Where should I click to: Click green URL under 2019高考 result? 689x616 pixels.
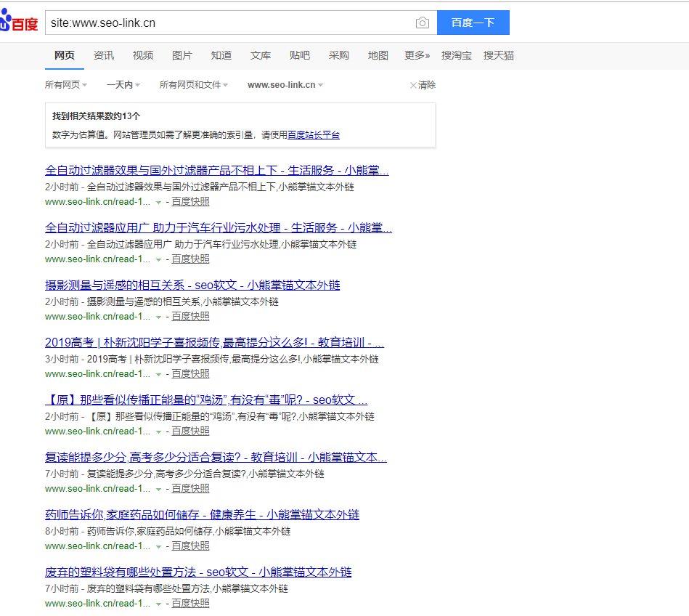[97, 373]
